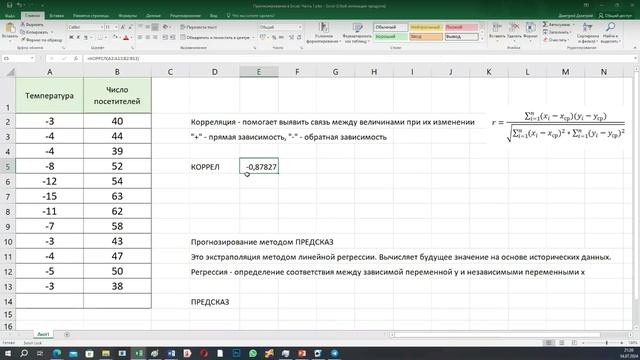640x360 pixels.
Task: Switch to Formulas (Формулы) tab
Action: point(128,16)
